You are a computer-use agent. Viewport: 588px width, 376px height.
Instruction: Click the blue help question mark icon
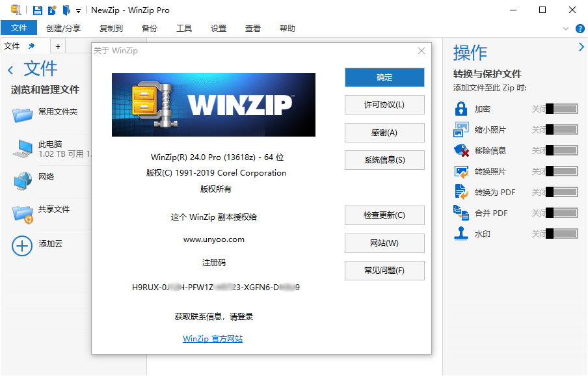[x=580, y=29]
